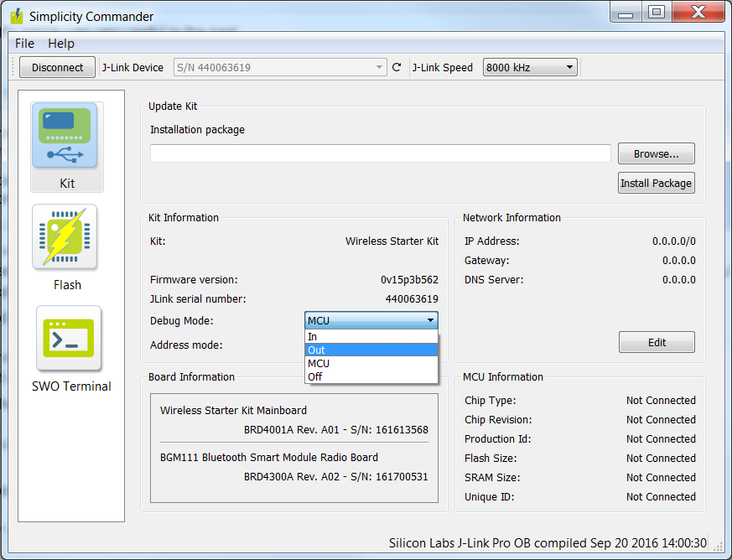Click the Install Package button

[656, 183]
